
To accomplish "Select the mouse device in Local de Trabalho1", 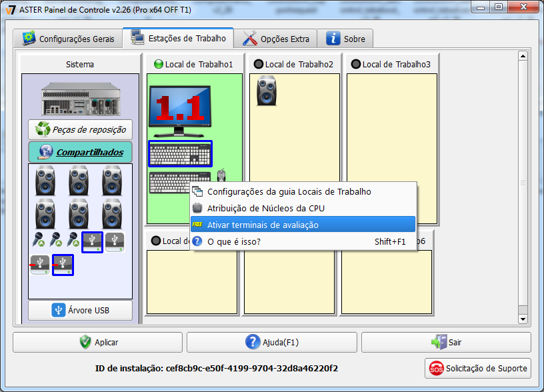I will click(221, 175).
